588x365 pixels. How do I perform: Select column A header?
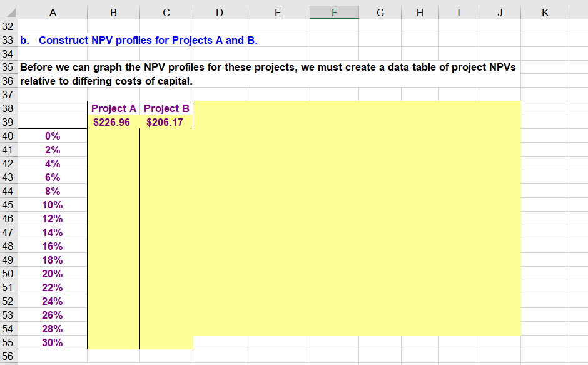(x=53, y=12)
